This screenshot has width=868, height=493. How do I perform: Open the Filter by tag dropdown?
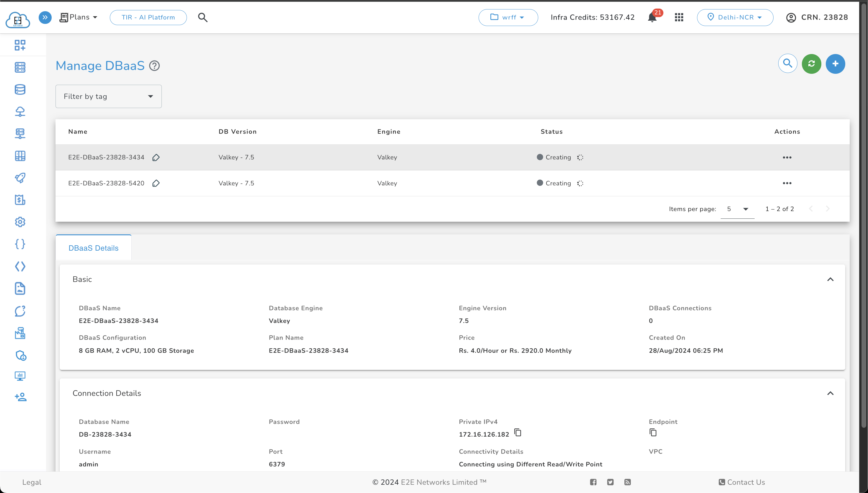[x=108, y=97]
